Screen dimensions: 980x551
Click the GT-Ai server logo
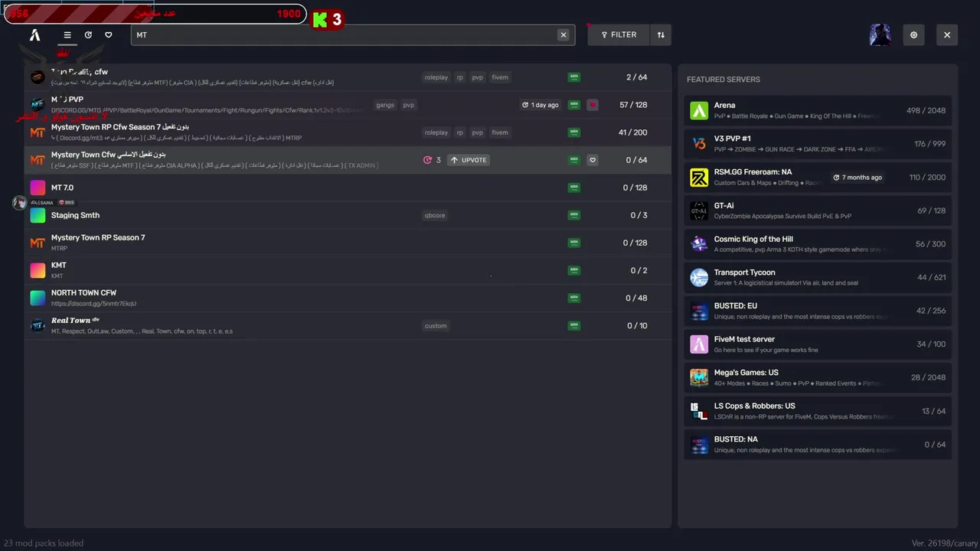point(699,210)
